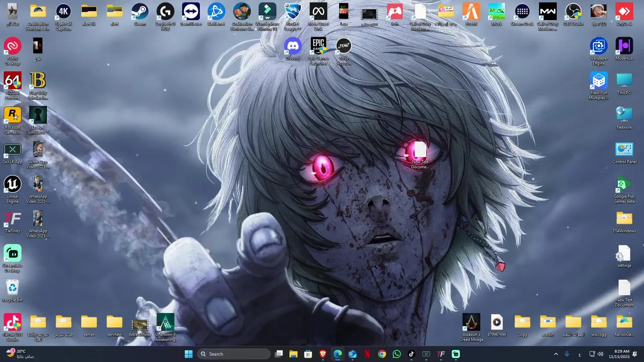
Task: Switch to Microsoft Edge on taskbar
Action: tap(338, 354)
